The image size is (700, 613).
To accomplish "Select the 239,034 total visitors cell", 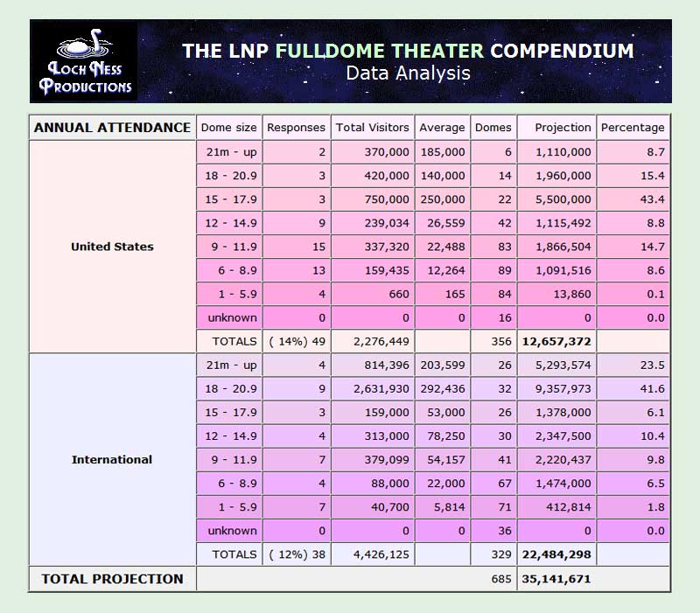I will 373,223.
